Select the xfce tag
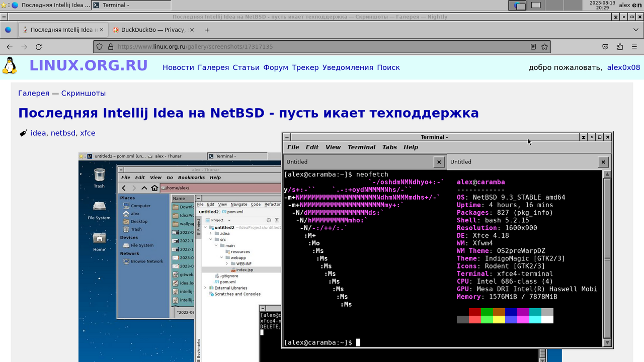Viewport: 644px width, 362px height. 88,133
